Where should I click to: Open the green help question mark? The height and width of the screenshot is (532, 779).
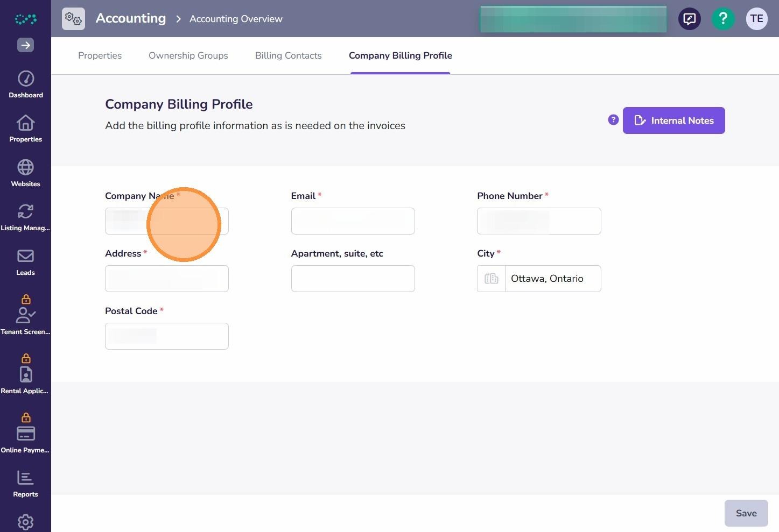(x=723, y=19)
